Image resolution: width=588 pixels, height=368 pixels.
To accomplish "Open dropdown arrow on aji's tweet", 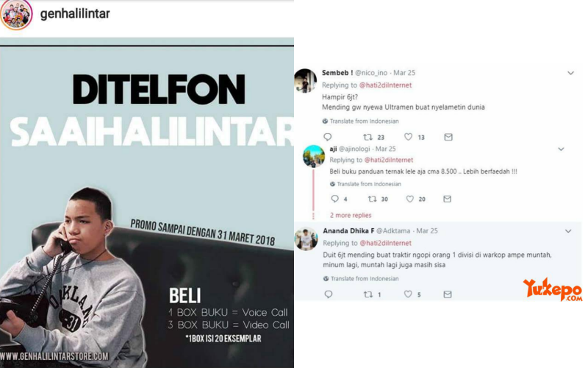I will pos(561,149).
